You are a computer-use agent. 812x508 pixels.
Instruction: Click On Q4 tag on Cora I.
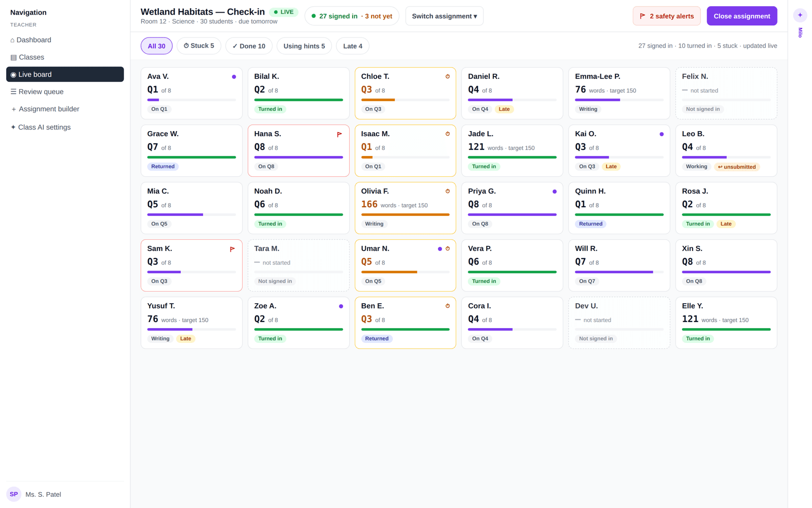coord(480,339)
